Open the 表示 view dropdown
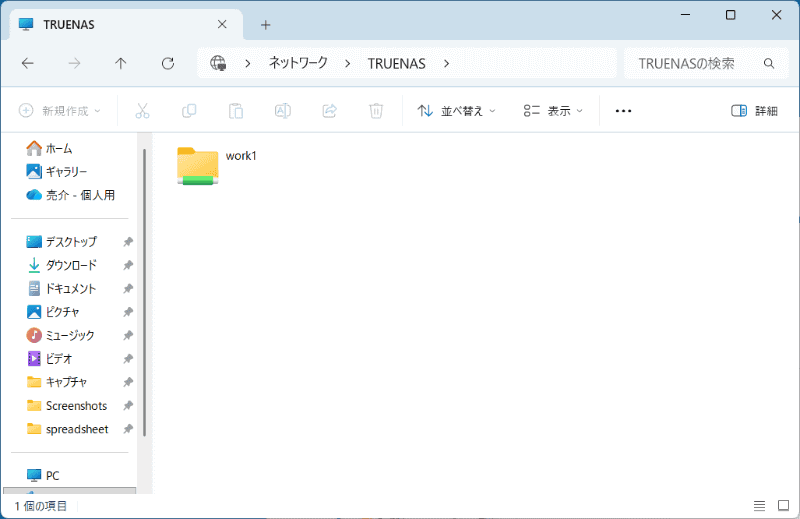The height and width of the screenshot is (519, 800). point(553,111)
